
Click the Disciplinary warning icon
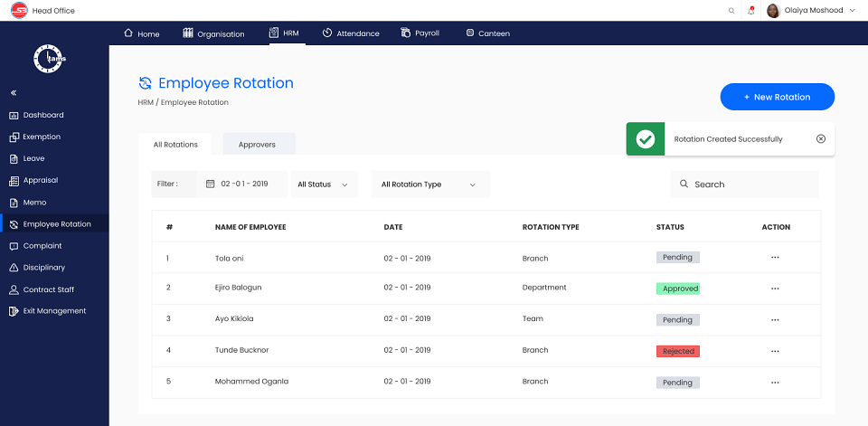pos(14,268)
